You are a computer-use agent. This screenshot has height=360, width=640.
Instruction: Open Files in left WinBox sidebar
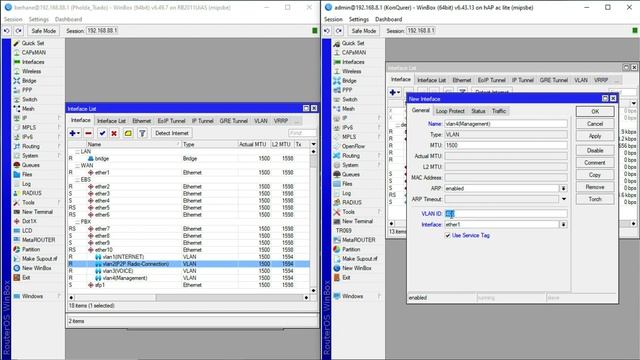pos(27,175)
